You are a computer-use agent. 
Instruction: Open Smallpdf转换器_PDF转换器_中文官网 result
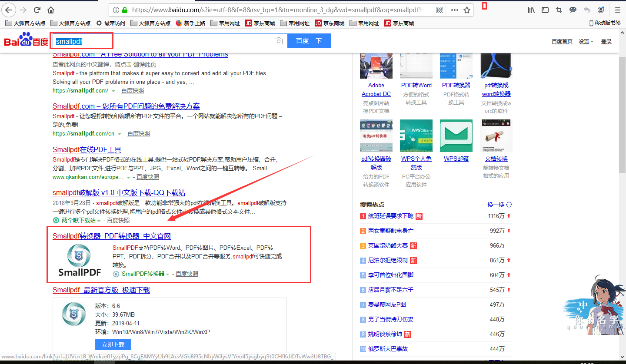click(x=112, y=236)
